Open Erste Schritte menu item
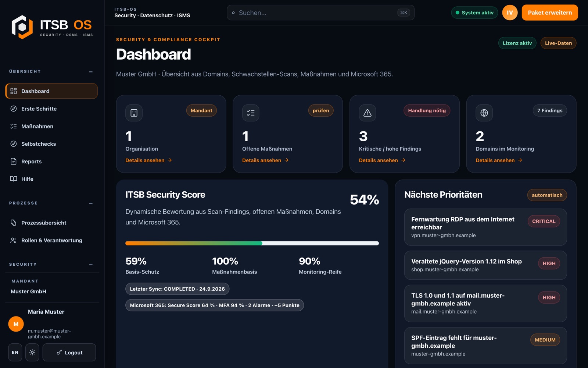 (x=51, y=109)
